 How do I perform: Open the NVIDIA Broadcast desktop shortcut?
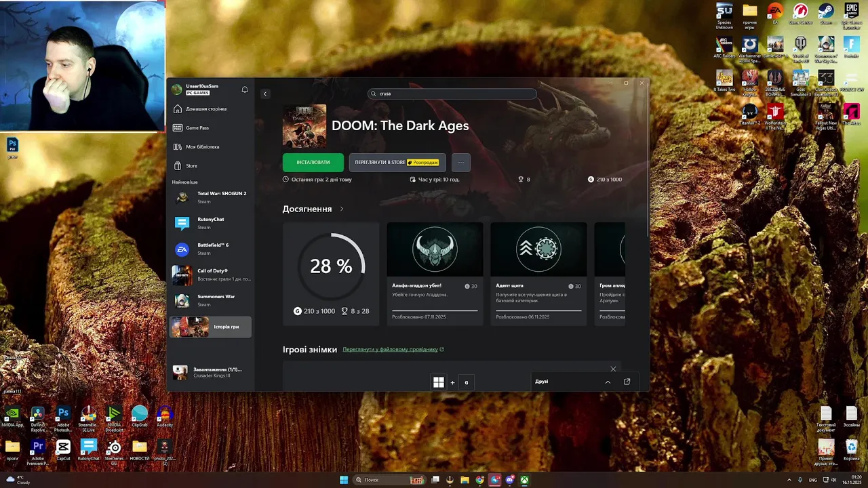coord(114,419)
